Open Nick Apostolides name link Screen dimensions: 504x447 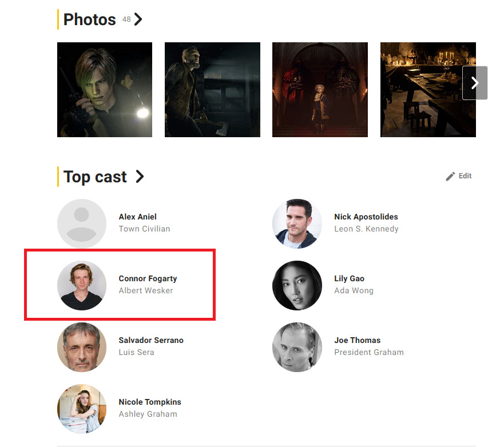[x=366, y=217]
